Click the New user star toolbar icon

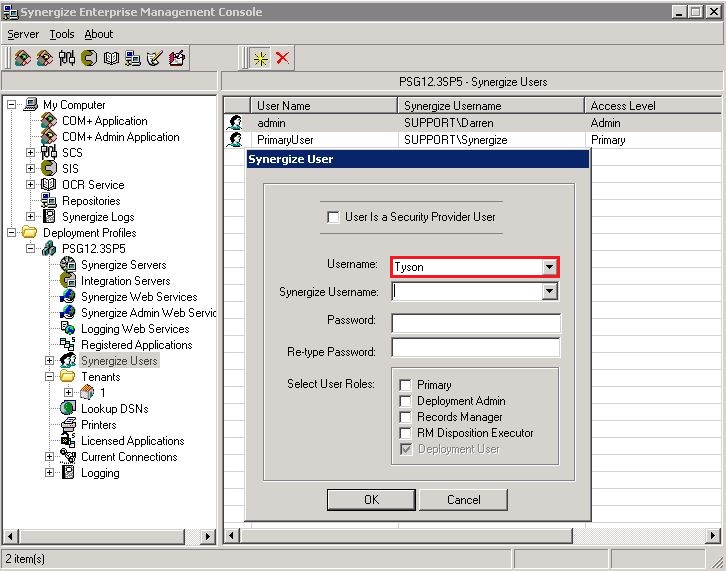click(x=261, y=58)
